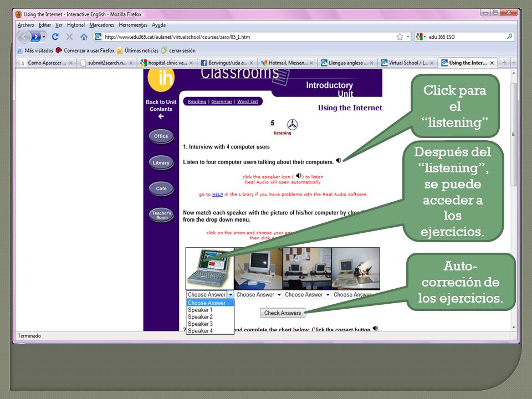Close the Hotmail, Messenger tab
This screenshot has height=399, width=532.
[x=311, y=63]
